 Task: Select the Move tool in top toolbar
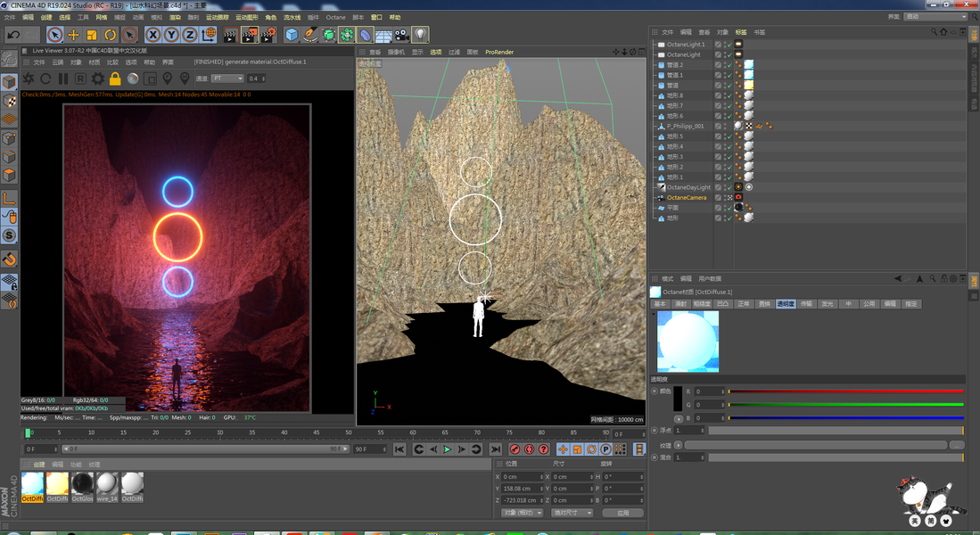tap(73, 35)
